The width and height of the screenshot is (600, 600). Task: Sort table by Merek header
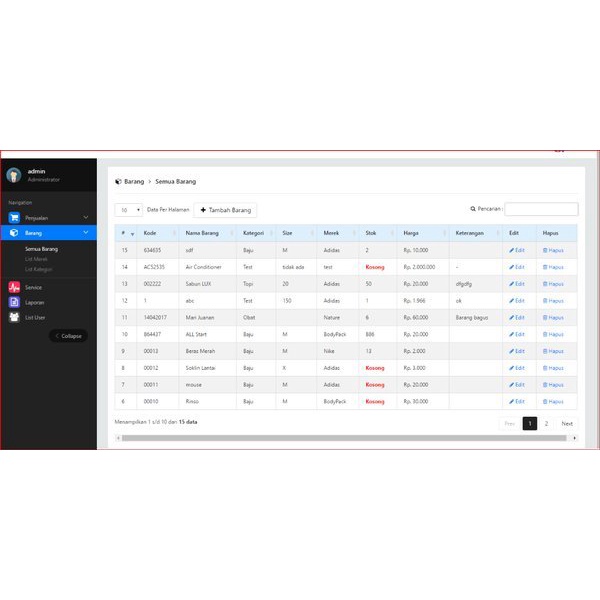tap(338, 233)
